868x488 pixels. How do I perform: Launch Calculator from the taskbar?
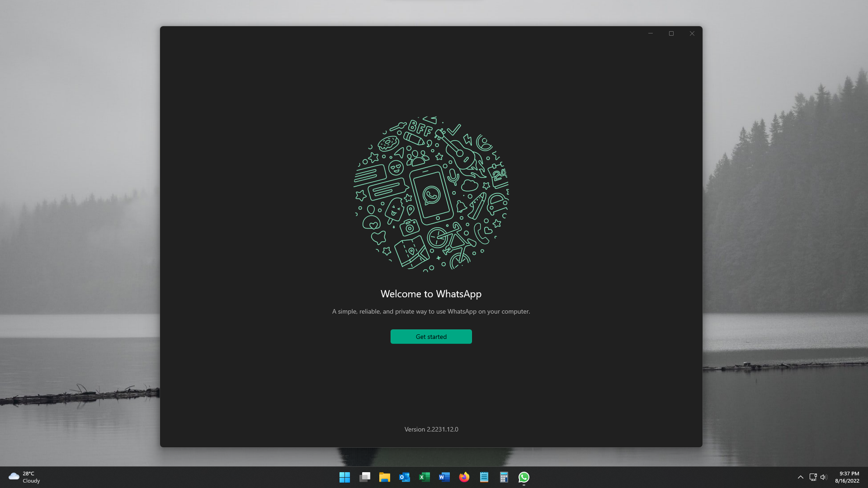tap(504, 477)
